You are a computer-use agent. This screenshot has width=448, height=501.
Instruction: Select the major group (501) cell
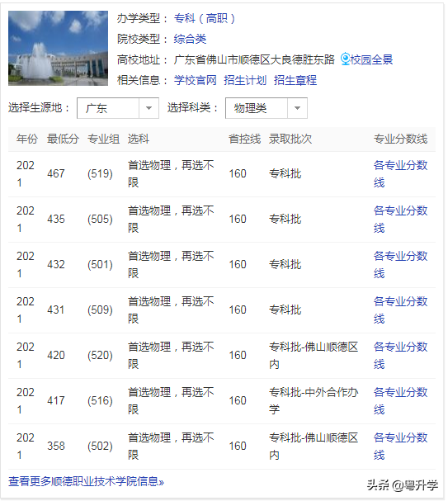coord(100,265)
